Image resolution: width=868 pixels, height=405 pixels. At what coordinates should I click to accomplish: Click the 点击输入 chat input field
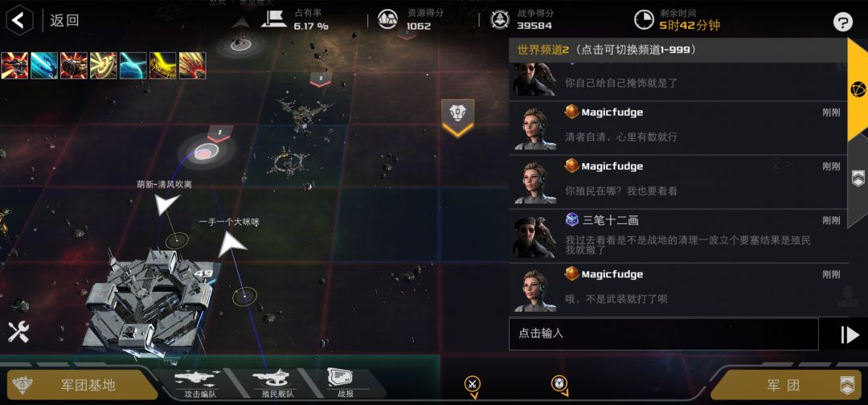click(663, 333)
